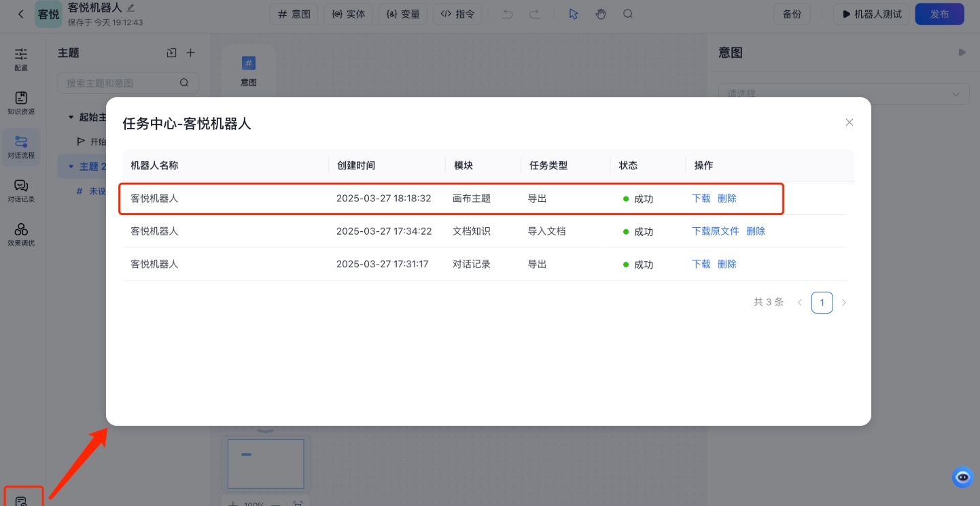Click the search magnifier in top toolbar
Image resolution: width=980 pixels, height=506 pixels.
click(x=628, y=14)
